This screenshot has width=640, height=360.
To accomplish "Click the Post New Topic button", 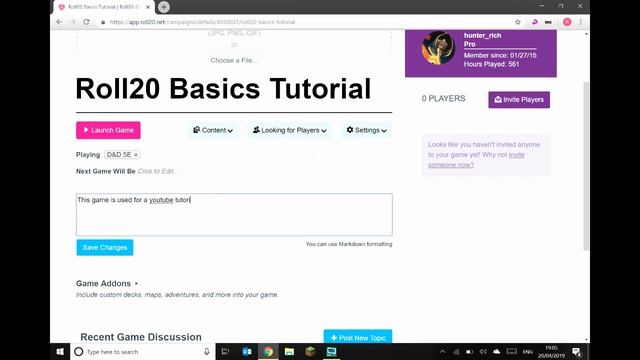I will pyautogui.click(x=358, y=337).
